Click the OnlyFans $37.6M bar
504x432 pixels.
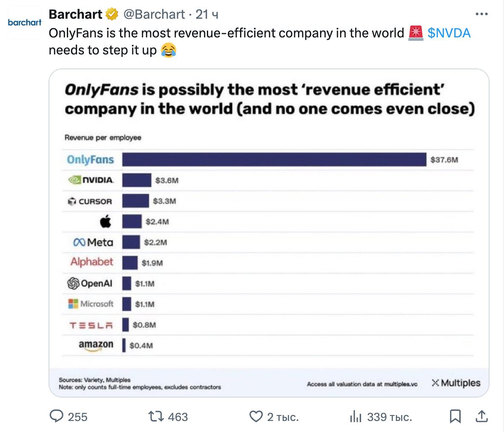pyautogui.click(x=274, y=159)
